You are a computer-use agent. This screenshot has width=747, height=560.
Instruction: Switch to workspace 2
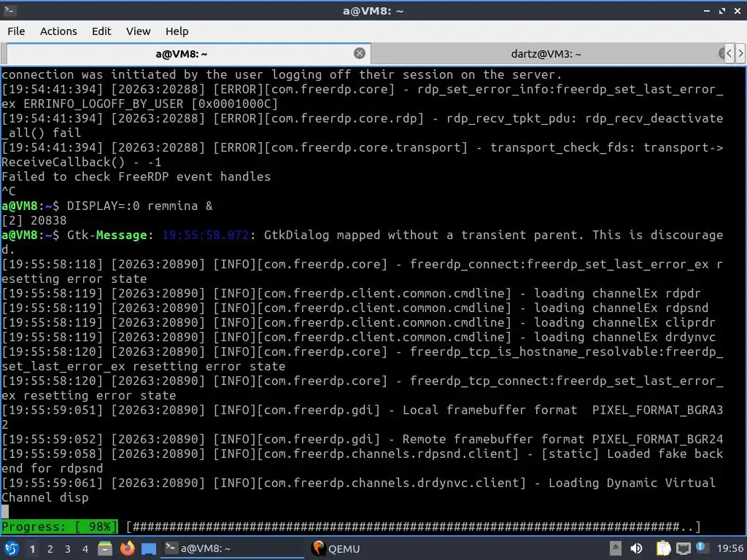(x=50, y=549)
